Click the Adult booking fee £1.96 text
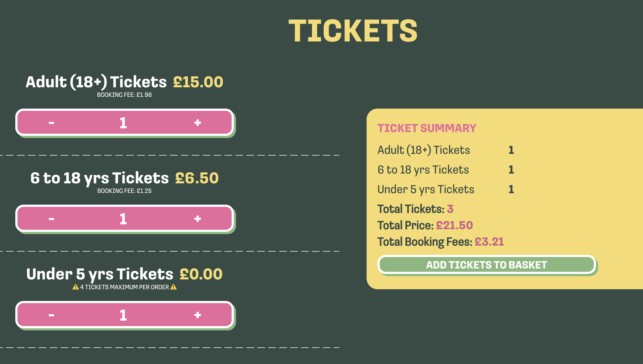This screenshot has height=364, width=643. 124,95
